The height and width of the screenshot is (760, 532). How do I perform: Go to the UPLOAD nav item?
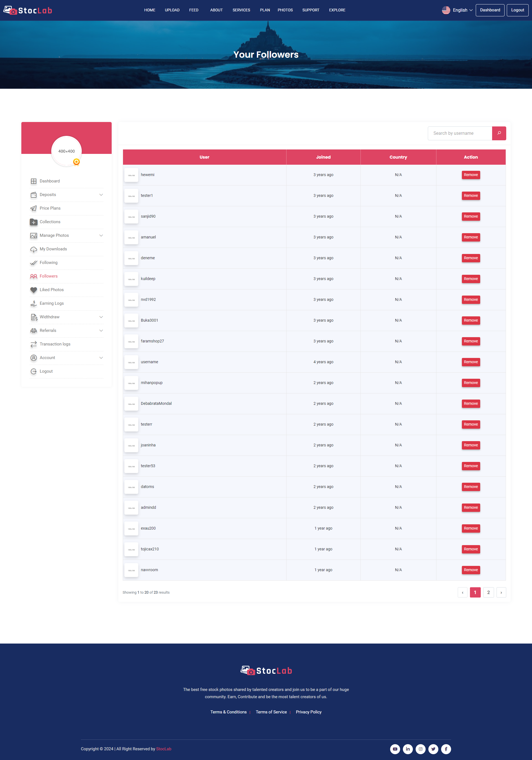172,10
